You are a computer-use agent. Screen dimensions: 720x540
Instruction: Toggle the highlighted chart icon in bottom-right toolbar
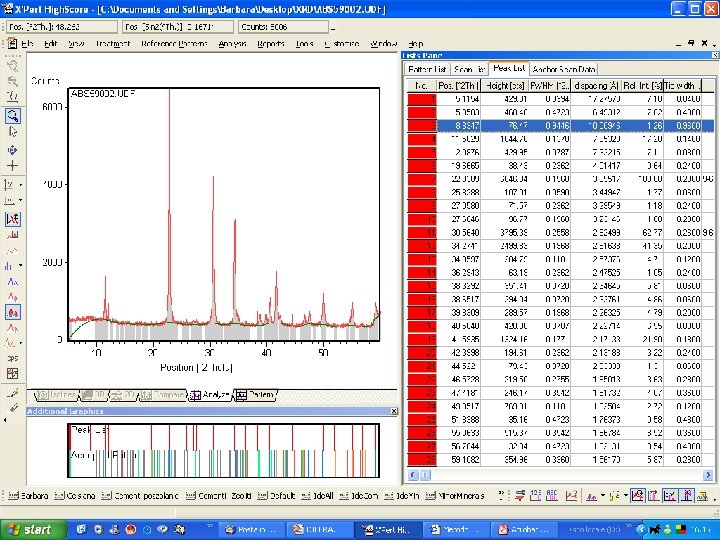click(637, 495)
